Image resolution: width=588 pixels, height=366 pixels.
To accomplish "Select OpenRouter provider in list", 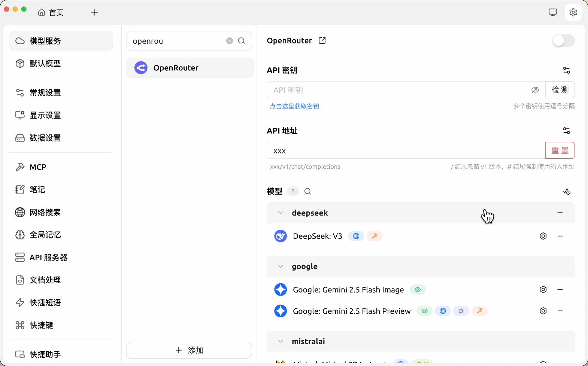I will [x=190, y=68].
